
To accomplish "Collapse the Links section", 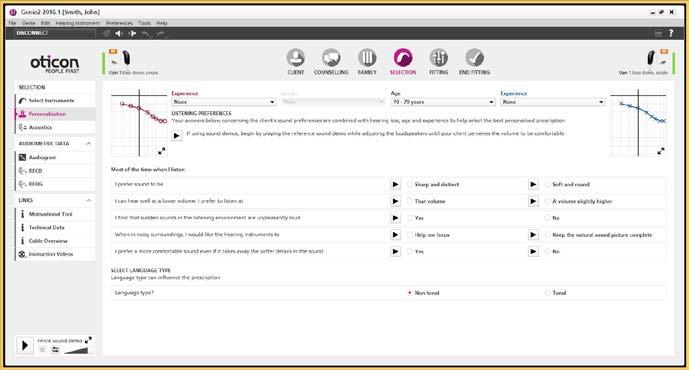I will coord(89,200).
